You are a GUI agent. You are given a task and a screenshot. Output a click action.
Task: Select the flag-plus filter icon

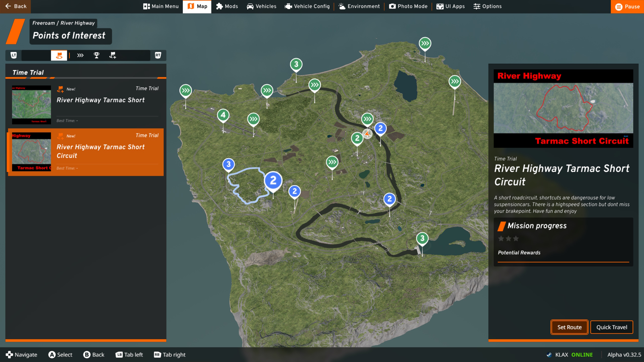pyautogui.click(x=112, y=55)
